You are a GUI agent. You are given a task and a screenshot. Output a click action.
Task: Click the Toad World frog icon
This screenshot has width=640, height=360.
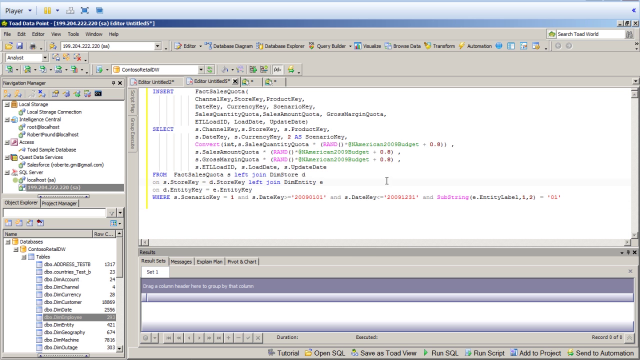coord(552,34)
